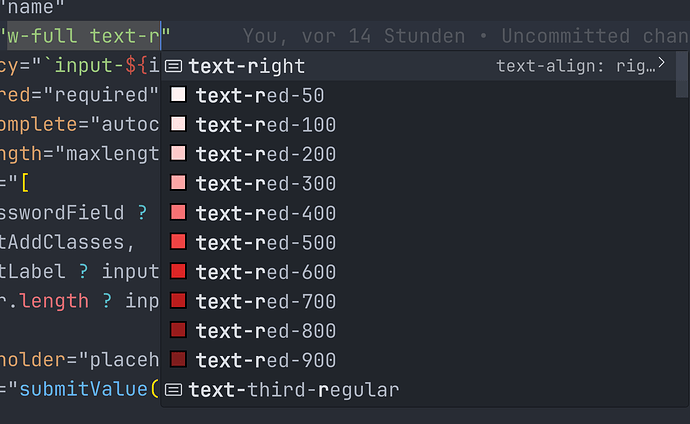Click the submitValue code line
The width and height of the screenshot is (690, 424).
coord(80,389)
